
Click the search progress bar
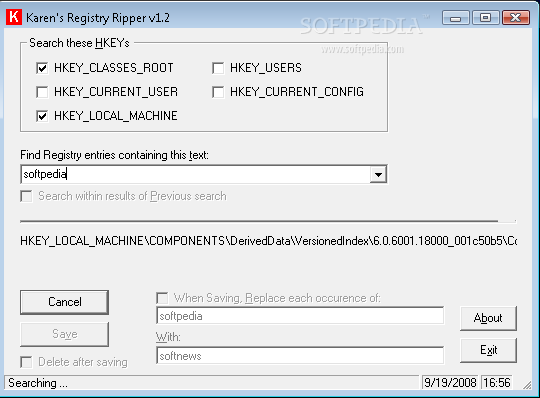(268, 221)
